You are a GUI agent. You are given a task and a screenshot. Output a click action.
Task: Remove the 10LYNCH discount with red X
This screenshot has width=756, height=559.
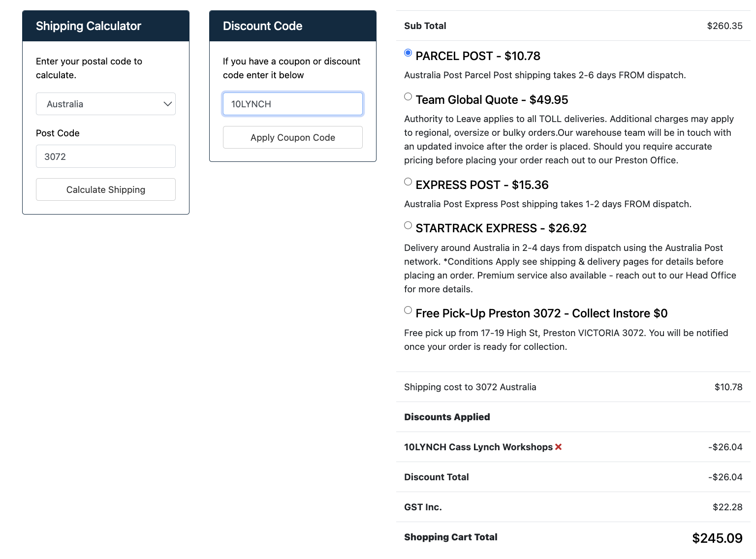point(558,447)
